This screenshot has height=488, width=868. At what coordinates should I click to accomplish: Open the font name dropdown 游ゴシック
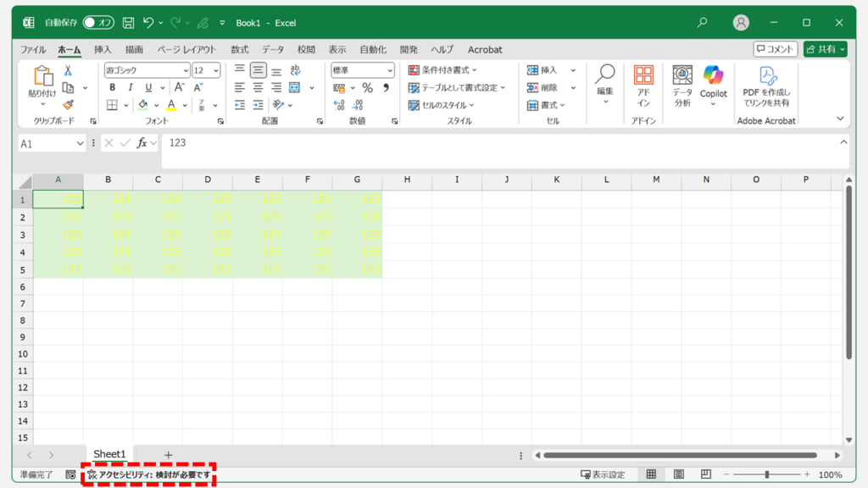click(147, 71)
